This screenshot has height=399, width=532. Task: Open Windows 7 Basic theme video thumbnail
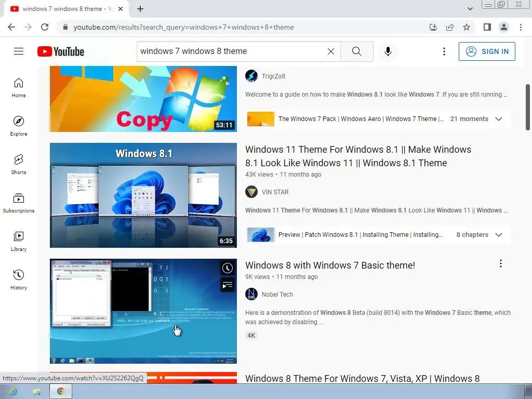click(x=143, y=311)
